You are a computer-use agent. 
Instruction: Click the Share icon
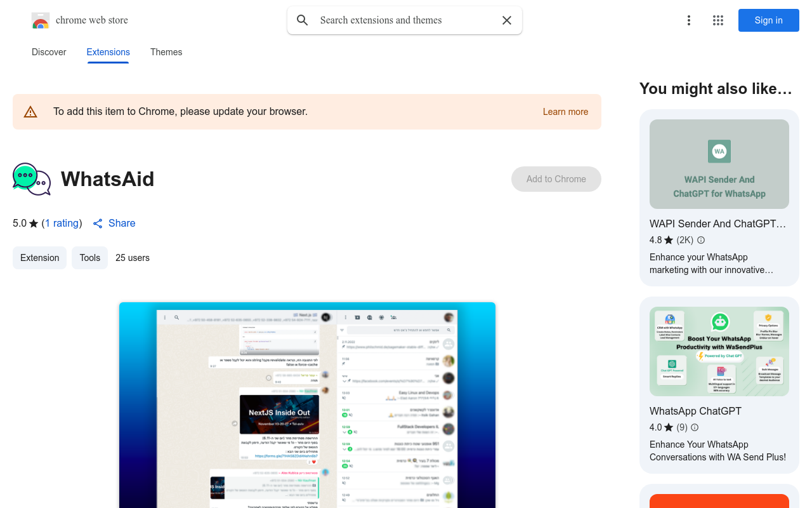tap(98, 224)
